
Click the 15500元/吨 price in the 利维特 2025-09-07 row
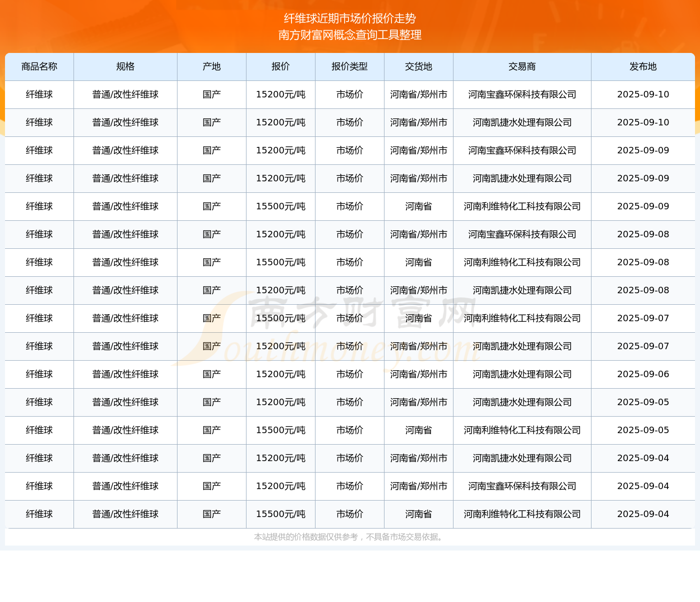pyautogui.click(x=281, y=318)
